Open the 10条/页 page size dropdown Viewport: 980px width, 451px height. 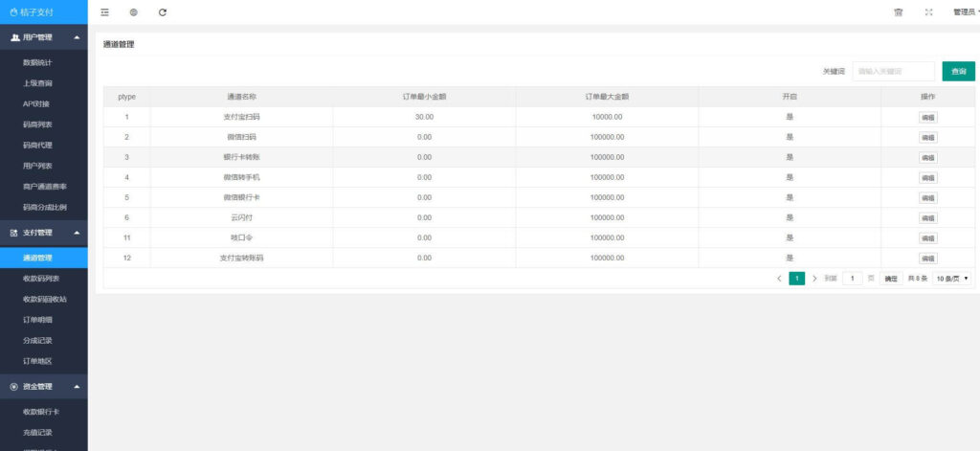(x=952, y=279)
